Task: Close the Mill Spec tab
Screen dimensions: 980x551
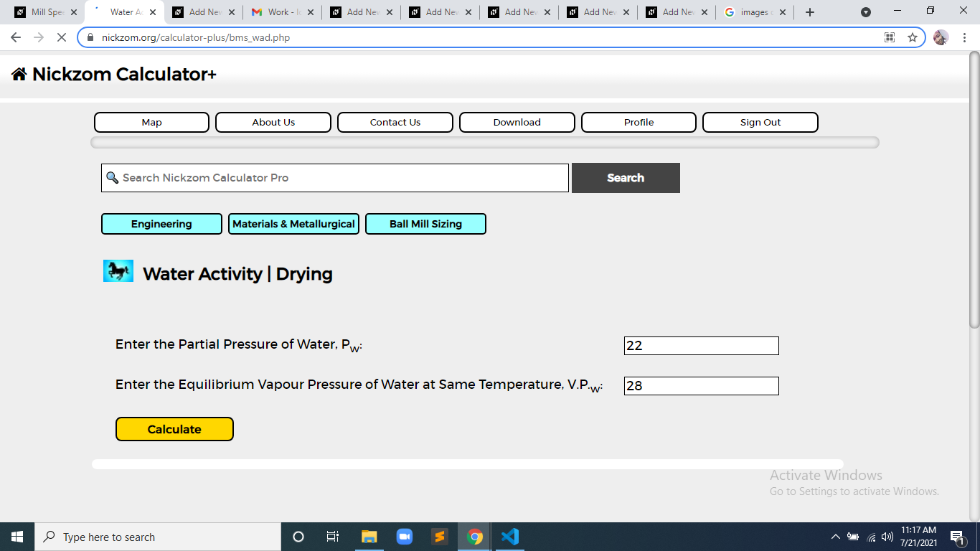Action: point(73,12)
